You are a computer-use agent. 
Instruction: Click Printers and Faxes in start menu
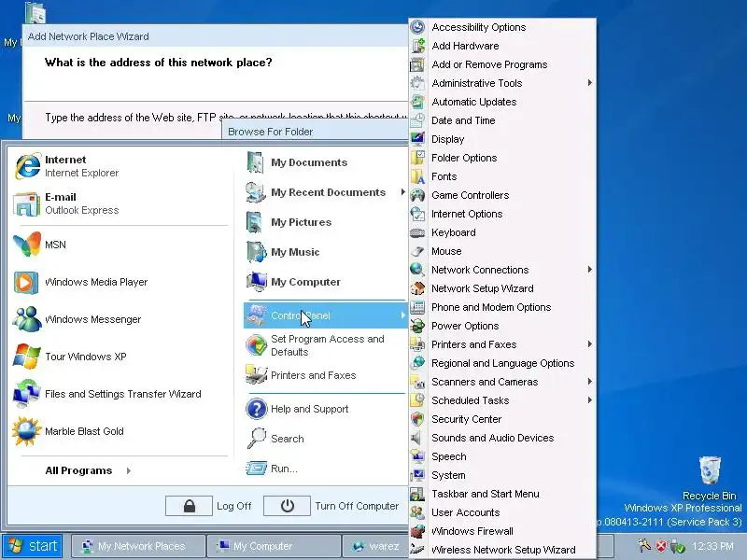point(325,375)
